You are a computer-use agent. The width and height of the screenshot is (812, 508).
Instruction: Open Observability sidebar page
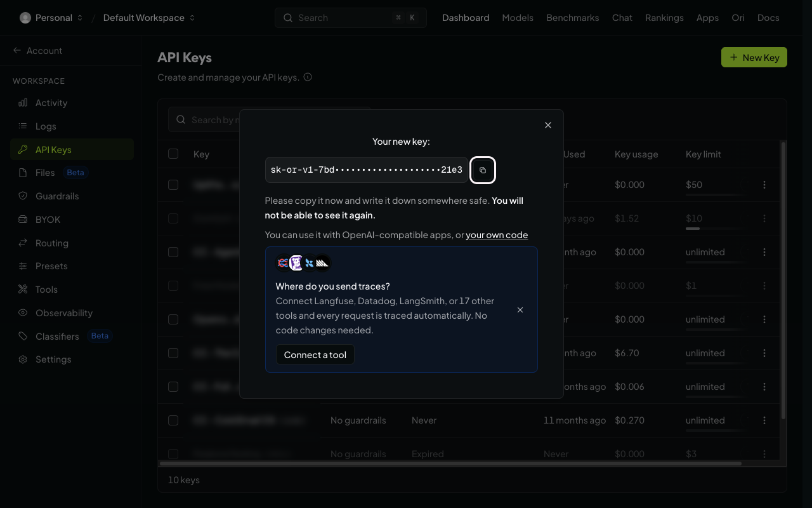pyautogui.click(x=72, y=313)
